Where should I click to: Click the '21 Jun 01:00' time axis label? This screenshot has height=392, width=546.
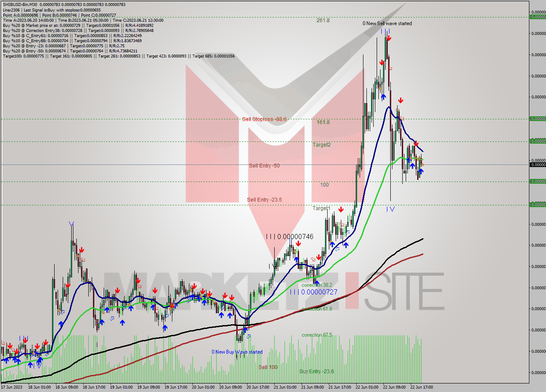pyautogui.click(x=285, y=387)
